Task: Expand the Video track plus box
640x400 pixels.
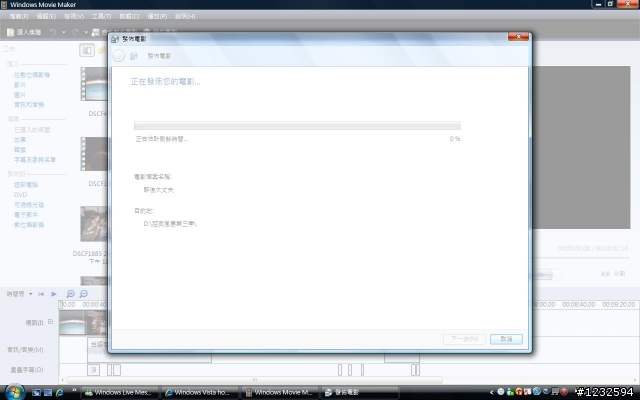Action: pyautogui.click(x=50, y=322)
